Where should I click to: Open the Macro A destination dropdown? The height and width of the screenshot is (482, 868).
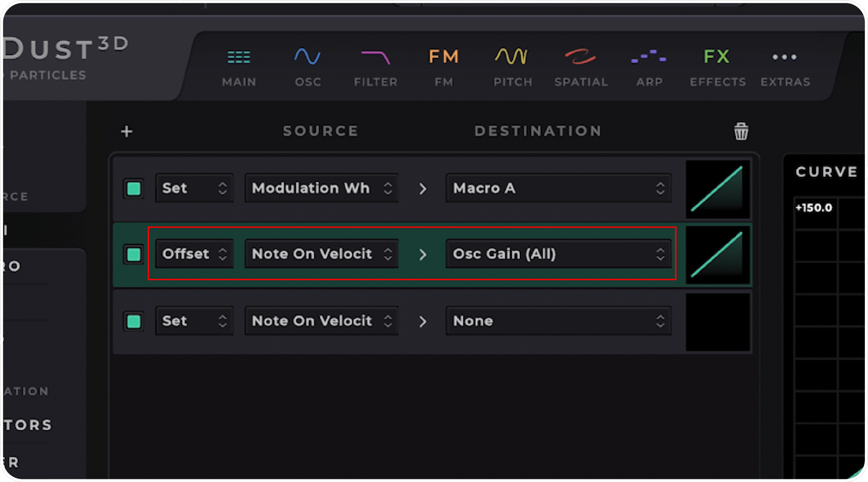click(558, 188)
